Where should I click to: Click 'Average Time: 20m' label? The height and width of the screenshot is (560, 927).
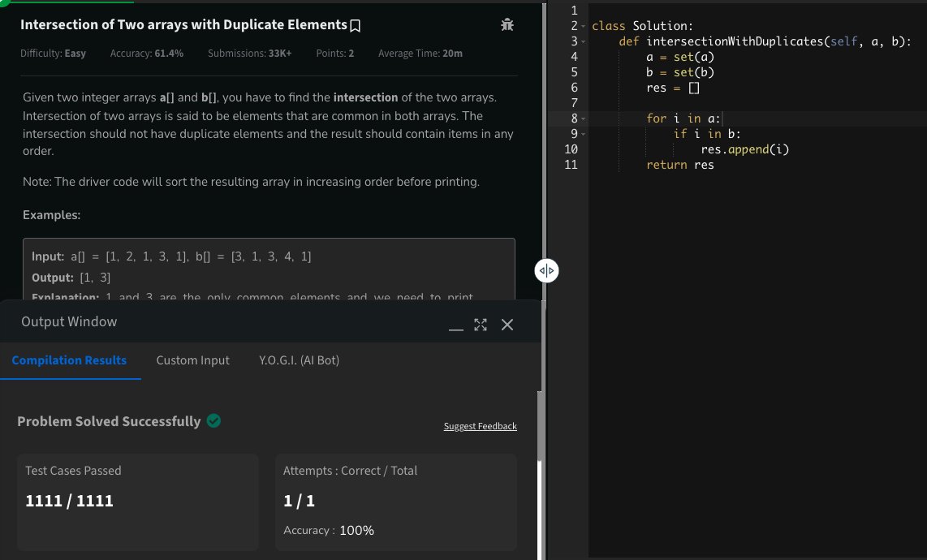420,54
